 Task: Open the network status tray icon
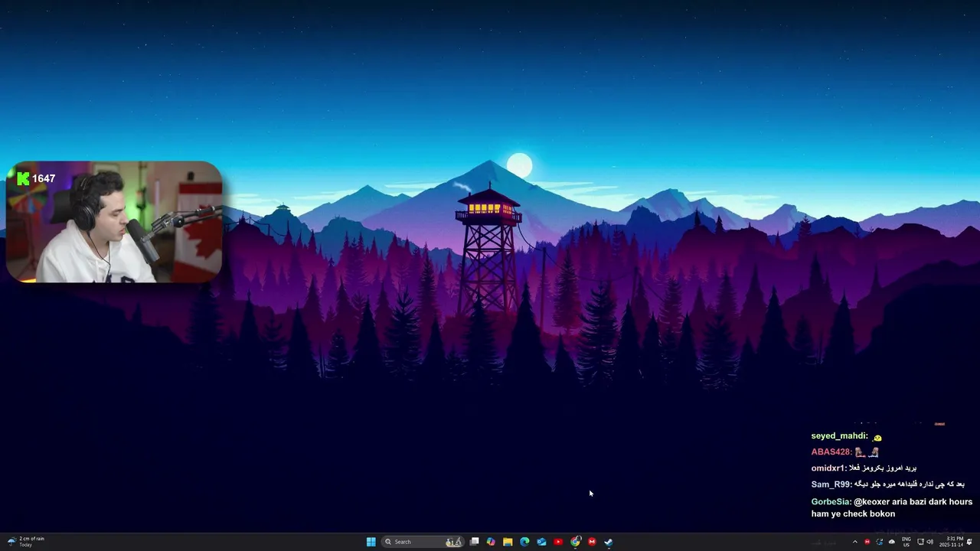pos(920,542)
